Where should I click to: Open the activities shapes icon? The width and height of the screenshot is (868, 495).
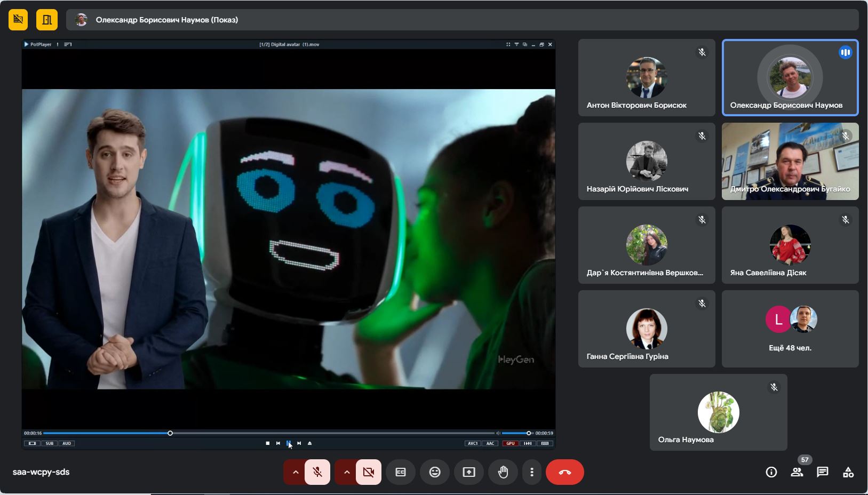click(848, 472)
